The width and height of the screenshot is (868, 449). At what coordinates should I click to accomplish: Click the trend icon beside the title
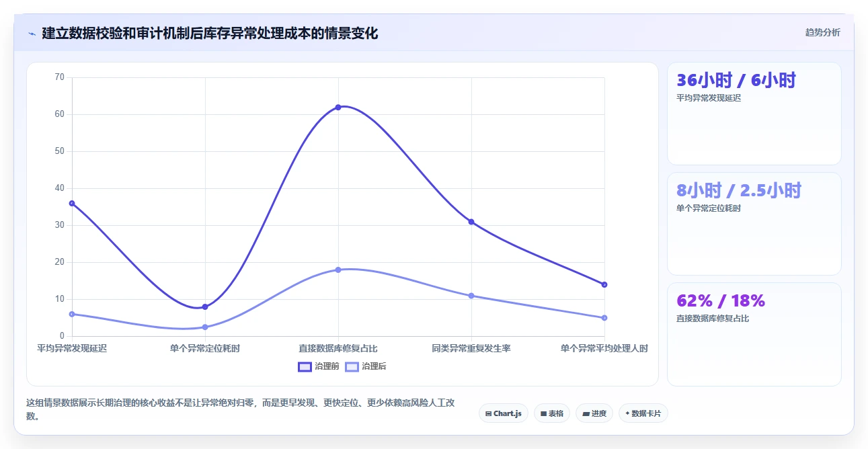coord(32,33)
